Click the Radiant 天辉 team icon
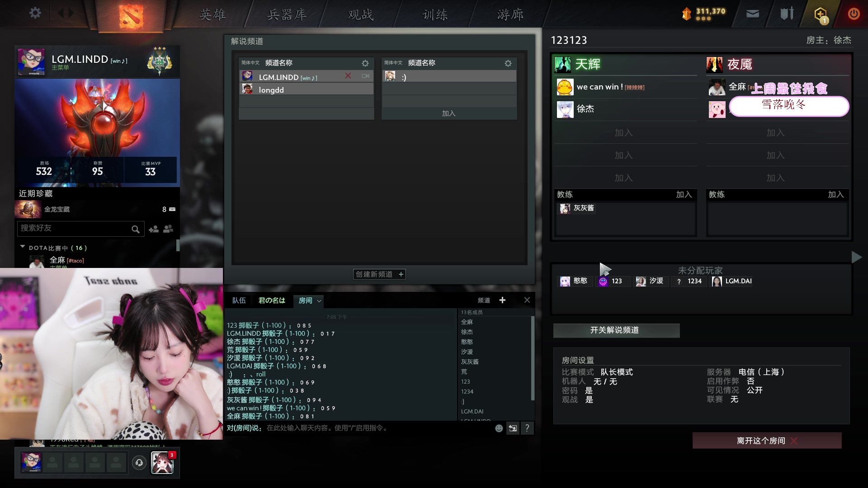The image size is (868, 488). tap(563, 65)
